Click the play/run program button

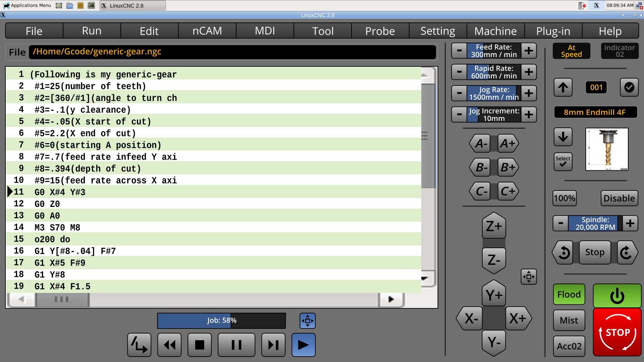coord(303,345)
